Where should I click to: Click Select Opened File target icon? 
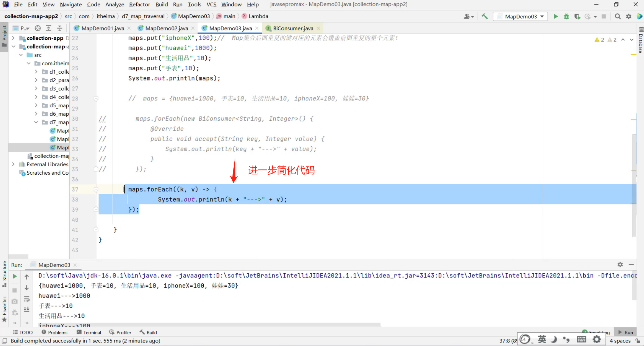point(38,28)
